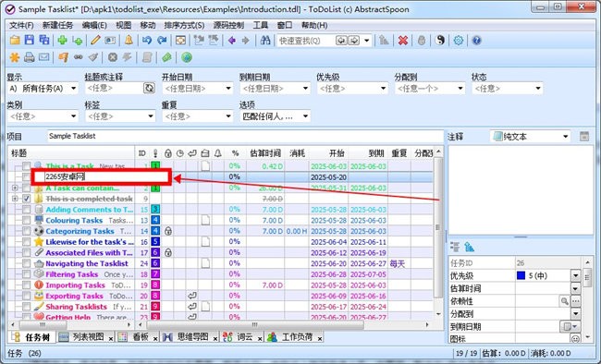Check the checkbox for Categorizing Tasks

tap(26, 231)
